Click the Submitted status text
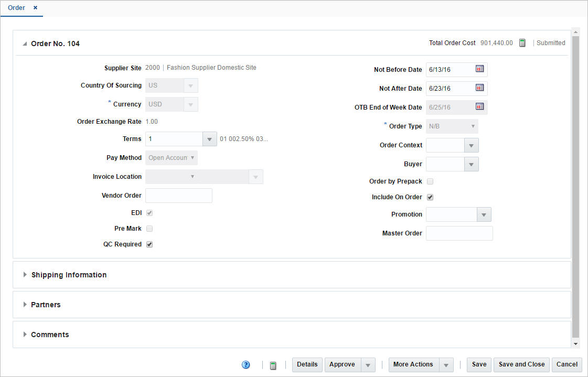The height and width of the screenshot is (377, 588). 551,43
